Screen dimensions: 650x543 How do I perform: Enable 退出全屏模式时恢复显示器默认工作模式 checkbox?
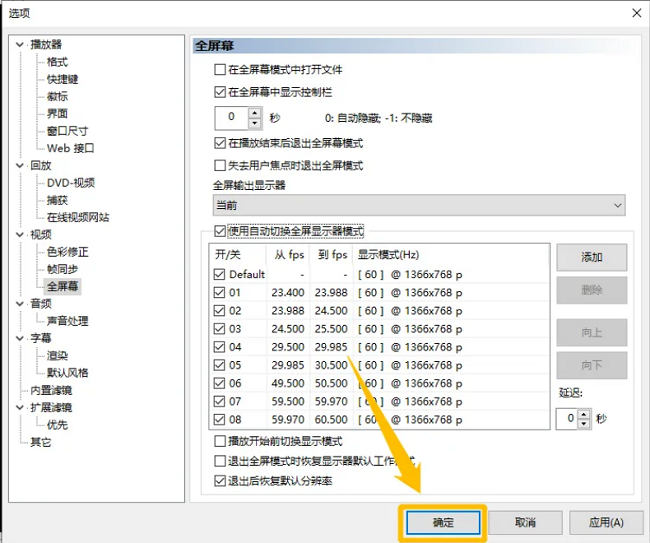coord(220,461)
